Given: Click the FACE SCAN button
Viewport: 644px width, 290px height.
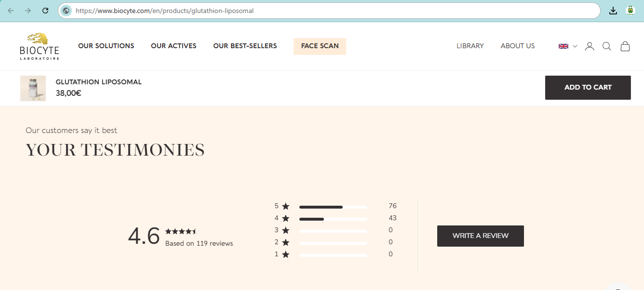Looking at the screenshot, I should 320,46.
